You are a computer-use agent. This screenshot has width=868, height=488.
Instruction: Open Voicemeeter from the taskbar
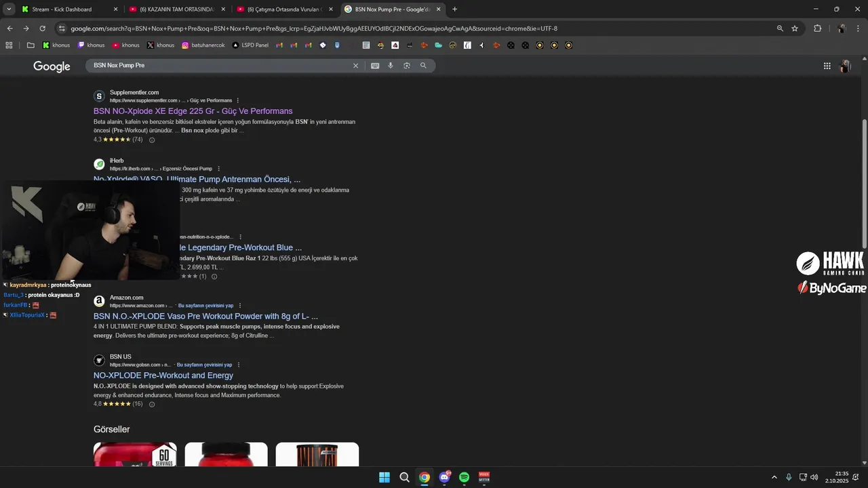tap(484, 477)
